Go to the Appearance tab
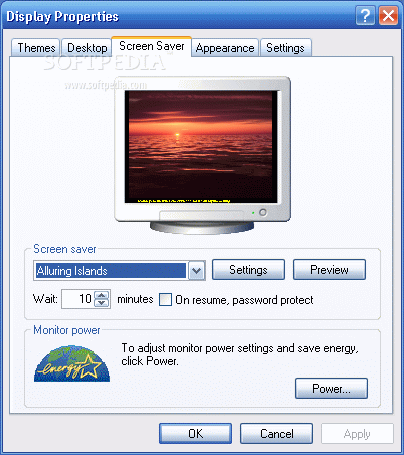 point(225,48)
